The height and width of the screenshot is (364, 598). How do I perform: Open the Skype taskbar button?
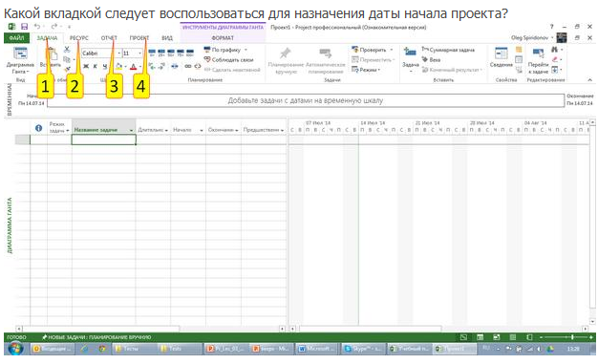363,349
